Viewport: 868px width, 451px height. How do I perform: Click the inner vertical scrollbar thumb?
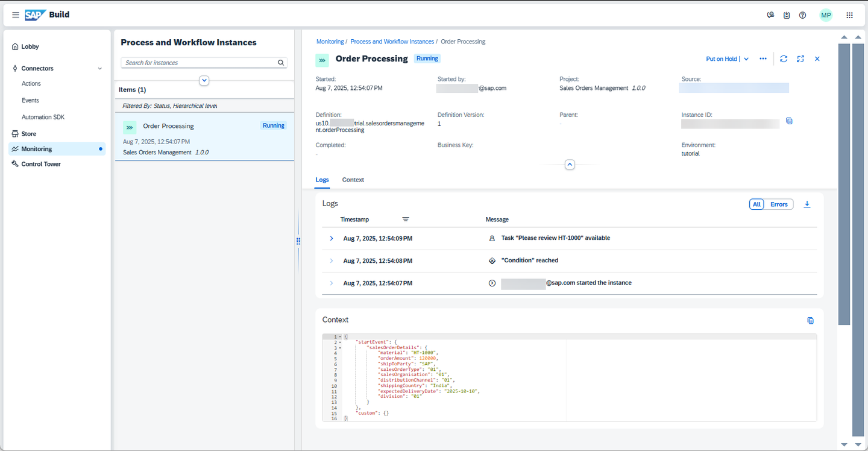(844, 184)
